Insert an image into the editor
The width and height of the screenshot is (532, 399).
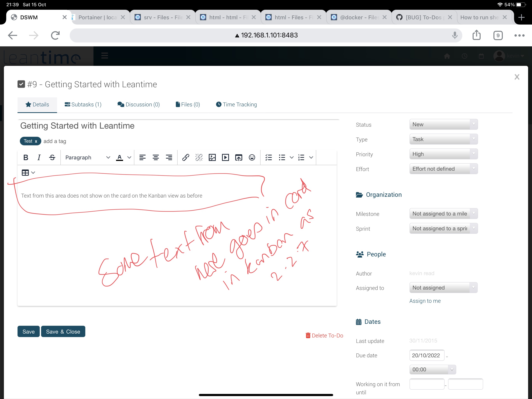(x=212, y=157)
